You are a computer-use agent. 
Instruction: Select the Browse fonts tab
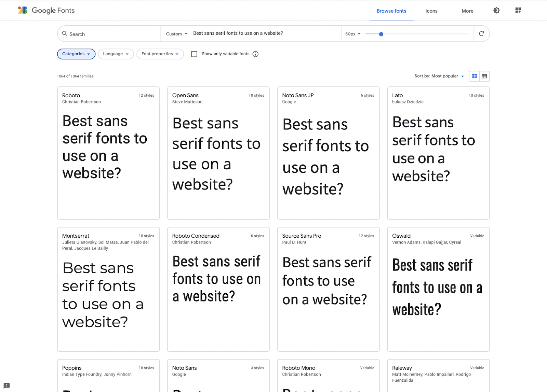391,11
